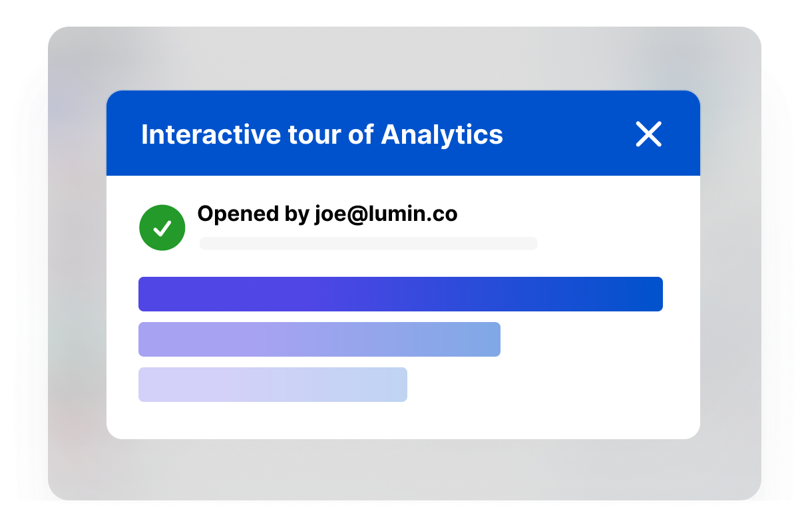Viewport: 812px width, 527px height.
Task: Select the longest dark blue bar
Action: (400, 294)
